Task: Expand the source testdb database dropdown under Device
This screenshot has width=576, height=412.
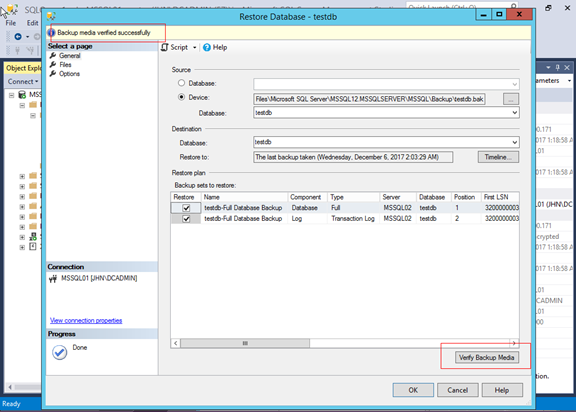Action: 514,113
